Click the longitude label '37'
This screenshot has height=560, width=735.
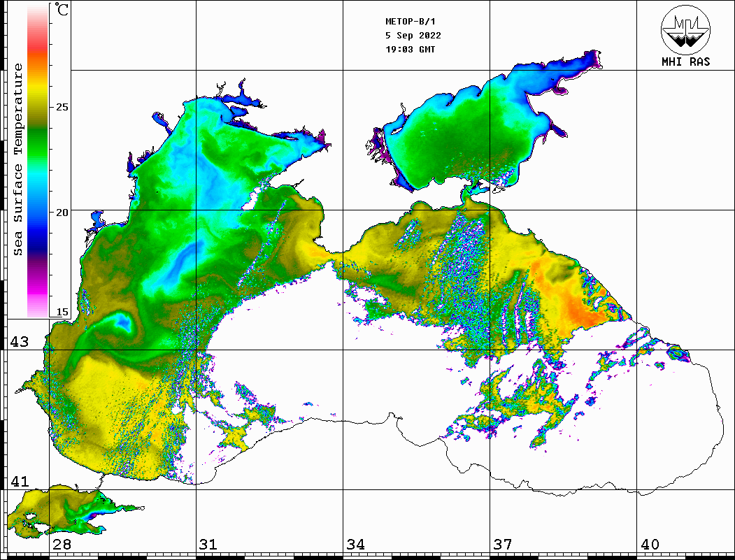tap(503, 544)
